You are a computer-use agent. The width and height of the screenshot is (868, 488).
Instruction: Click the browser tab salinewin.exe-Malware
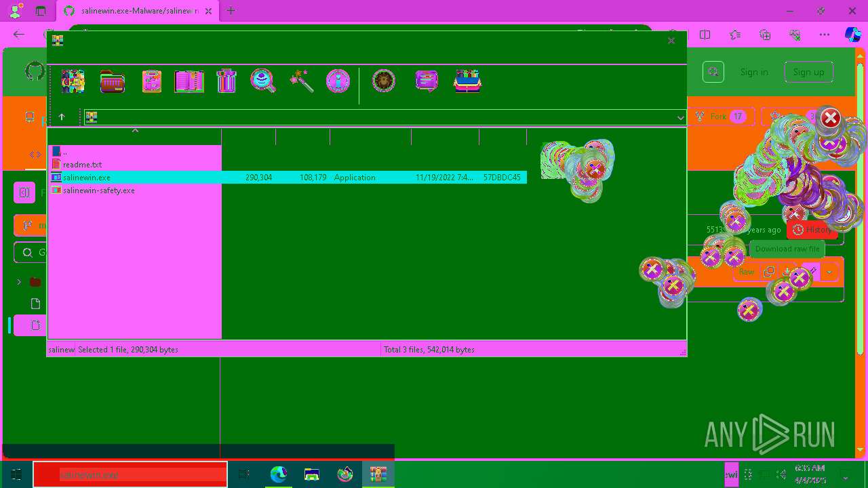(x=138, y=11)
